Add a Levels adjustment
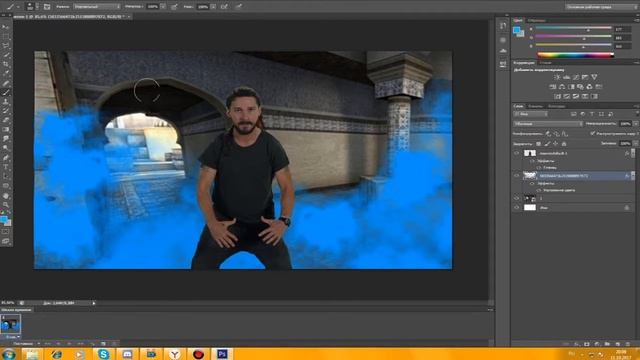The image size is (640, 360). (x=567, y=77)
